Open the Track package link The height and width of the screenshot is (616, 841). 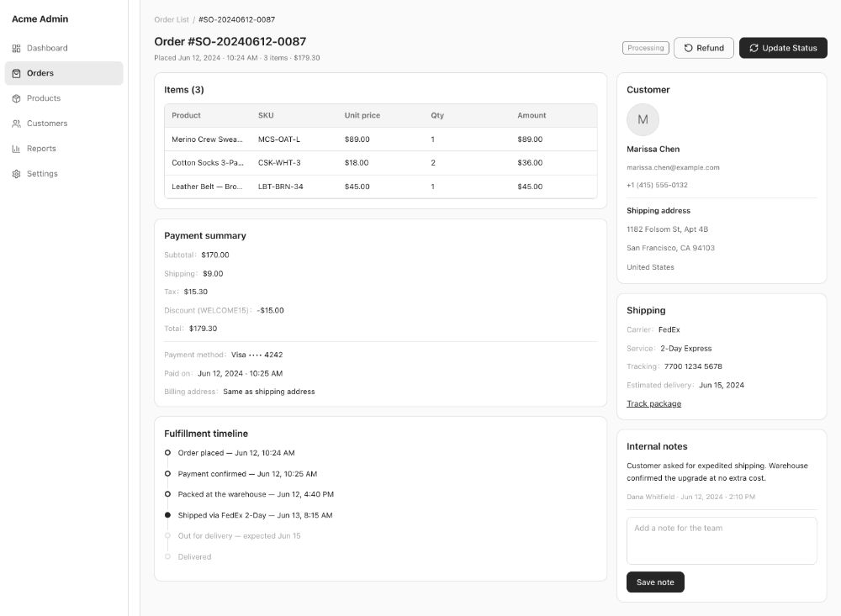point(653,403)
